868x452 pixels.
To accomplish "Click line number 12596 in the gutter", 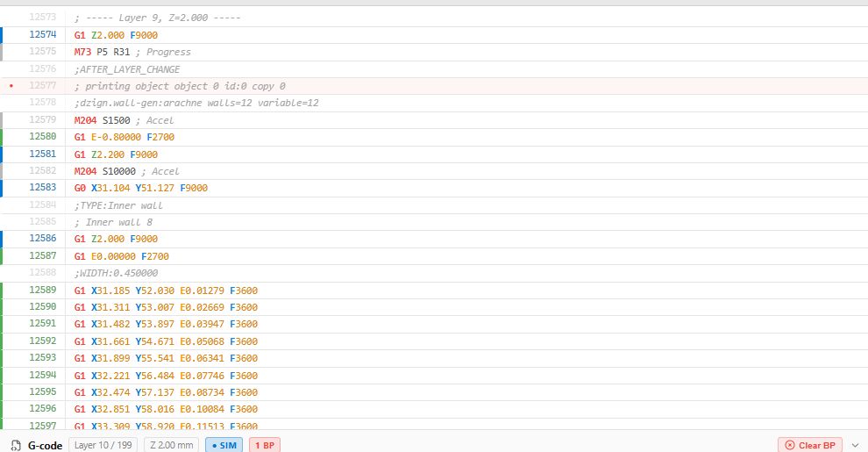I will [x=43, y=408].
